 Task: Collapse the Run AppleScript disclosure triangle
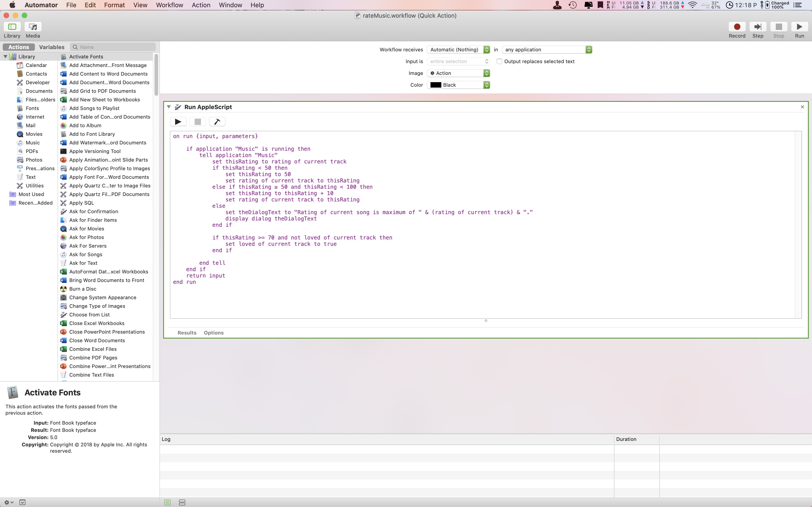pyautogui.click(x=169, y=107)
